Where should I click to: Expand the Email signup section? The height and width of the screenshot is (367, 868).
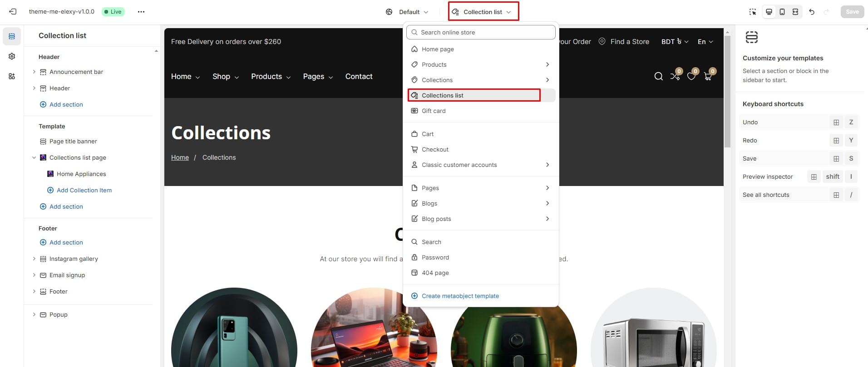pyautogui.click(x=34, y=275)
